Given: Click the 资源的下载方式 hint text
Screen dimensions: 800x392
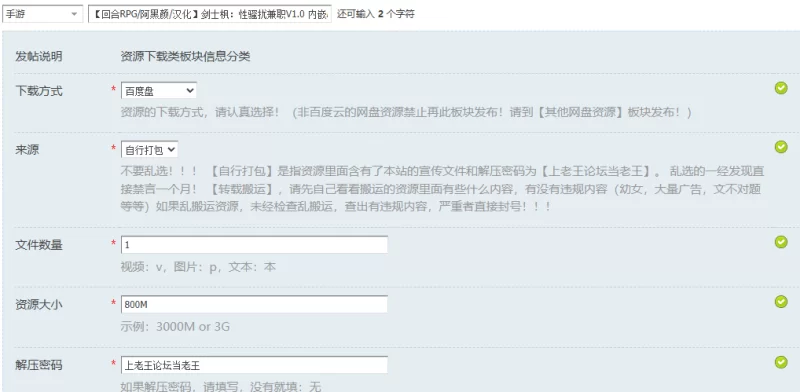Looking at the screenshot, I should [406, 112].
